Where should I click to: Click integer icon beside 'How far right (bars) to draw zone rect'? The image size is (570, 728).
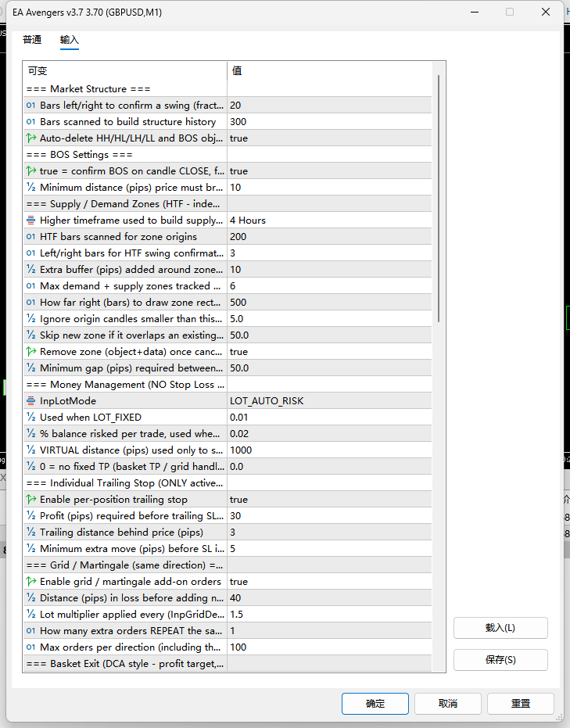point(30,303)
